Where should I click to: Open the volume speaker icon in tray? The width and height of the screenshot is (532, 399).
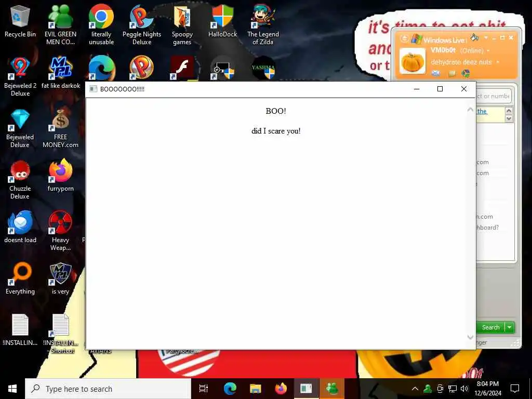pos(464,389)
